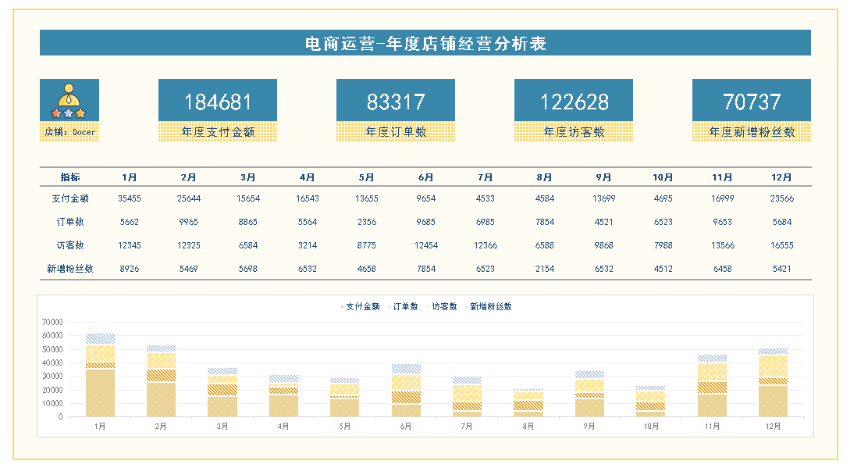Click the store manager avatar icon

[x=69, y=99]
